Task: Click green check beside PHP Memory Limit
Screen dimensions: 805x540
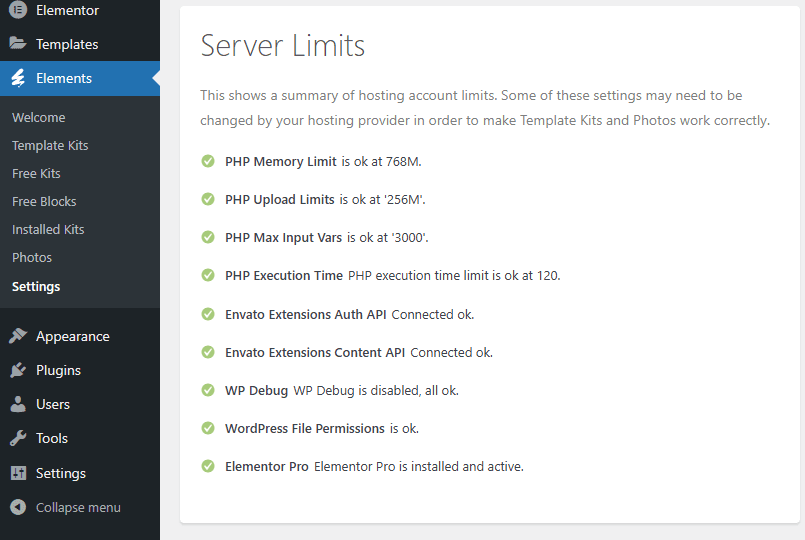Action: click(208, 161)
